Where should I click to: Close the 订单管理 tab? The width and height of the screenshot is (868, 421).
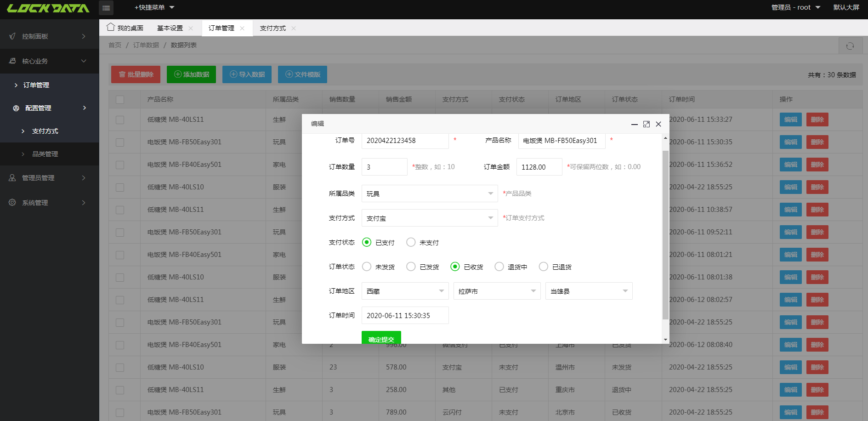[242, 28]
